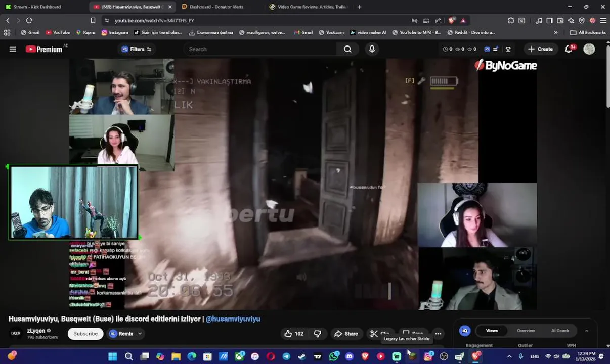The width and height of the screenshot is (610, 364).
Task: Close the active YouTube browser tab
Action: [x=170, y=7]
